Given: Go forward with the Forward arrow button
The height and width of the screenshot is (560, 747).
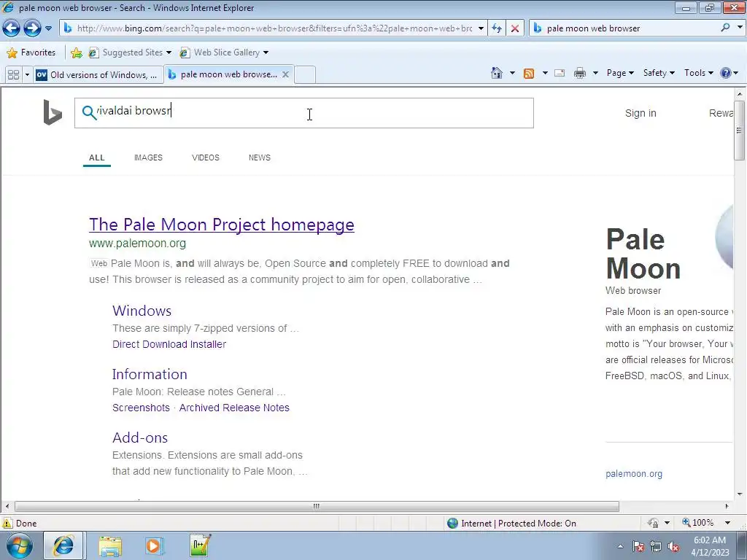Looking at the screenshot, I should (x=32, y=28).
